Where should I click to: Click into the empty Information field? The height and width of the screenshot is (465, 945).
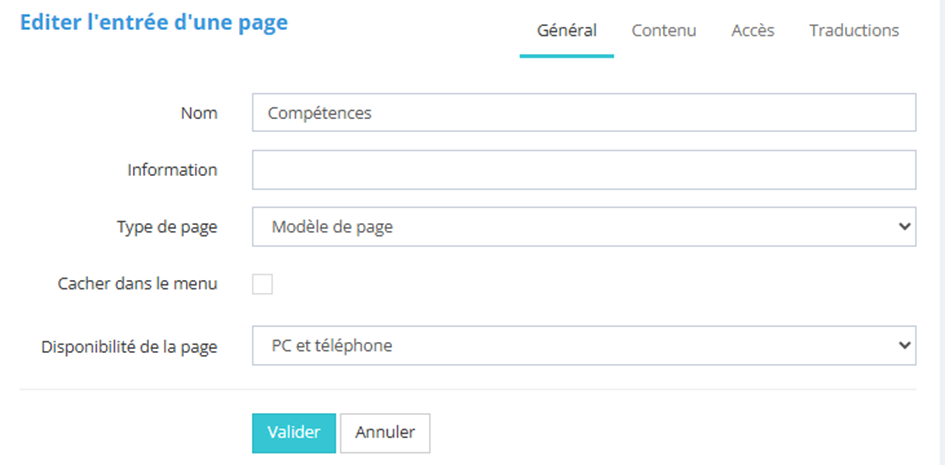coord(583,170)
